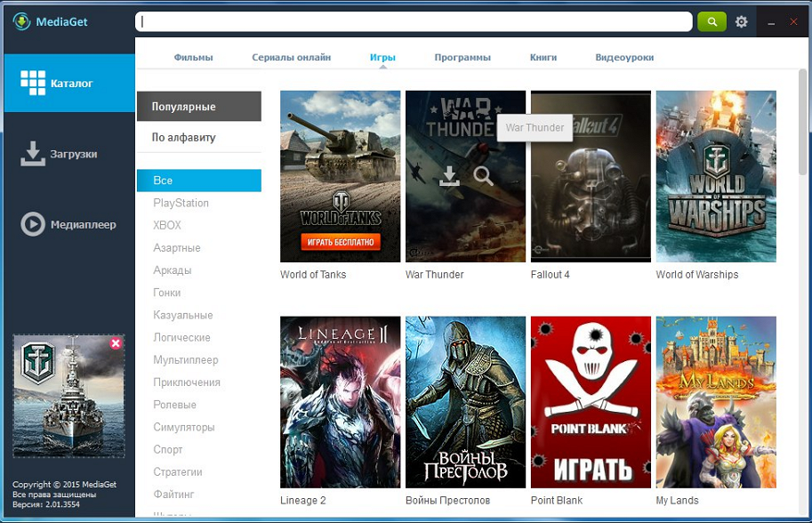Click in the search input field
Viewport: 812px width, 523px height.
(414, 21)
